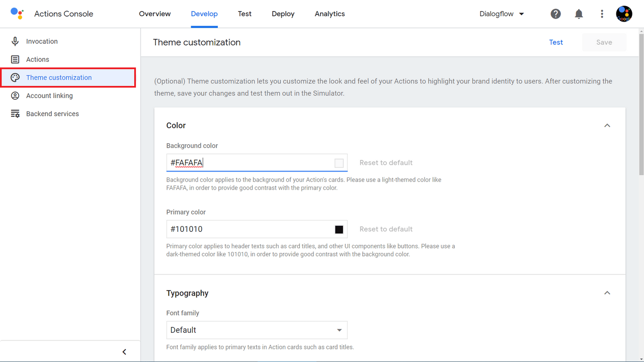Open the Primary color black swatch
This screenshot has width=644, height=362.
tap(339, 229)
